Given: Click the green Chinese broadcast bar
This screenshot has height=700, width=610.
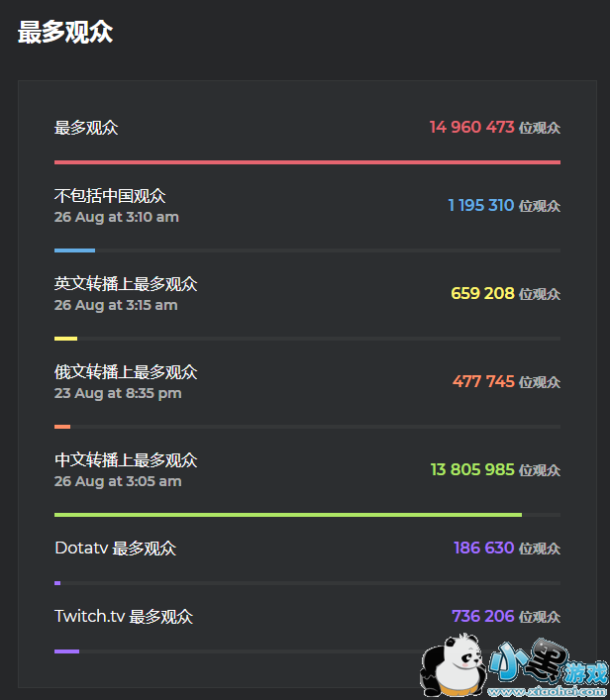Looking at the screenshot, I should [287, 515].
